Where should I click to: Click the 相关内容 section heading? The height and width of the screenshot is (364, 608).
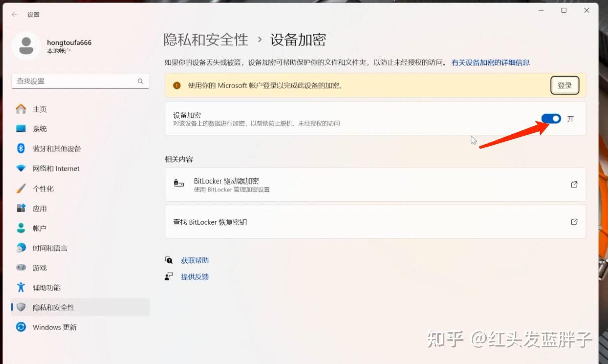click(179, 159)
